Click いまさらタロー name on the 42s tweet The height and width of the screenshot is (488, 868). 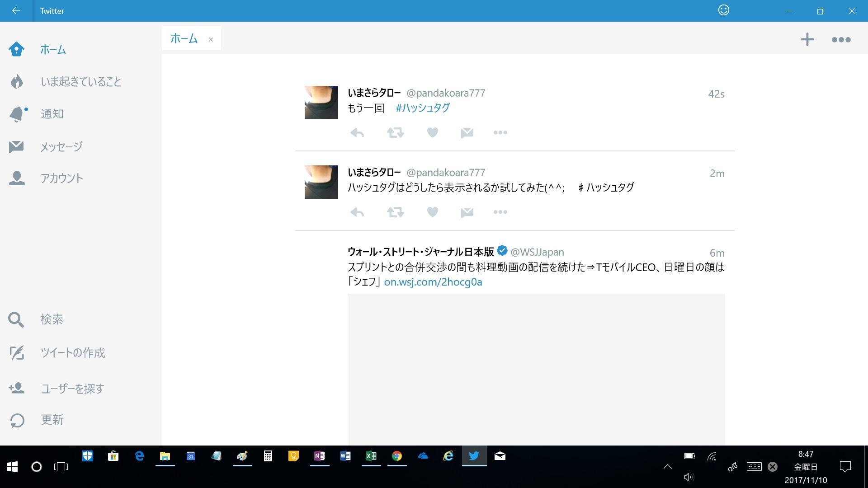click(374, 93)
